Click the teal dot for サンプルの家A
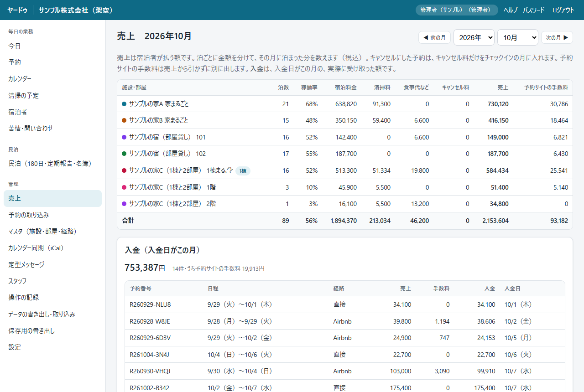 124,104
